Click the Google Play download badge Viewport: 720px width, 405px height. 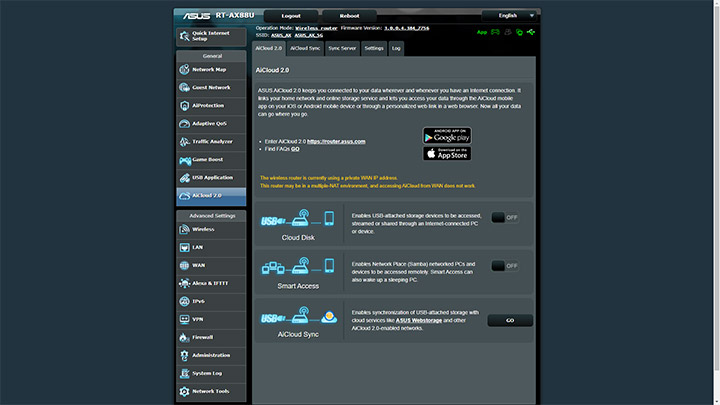tap(447, 135)
